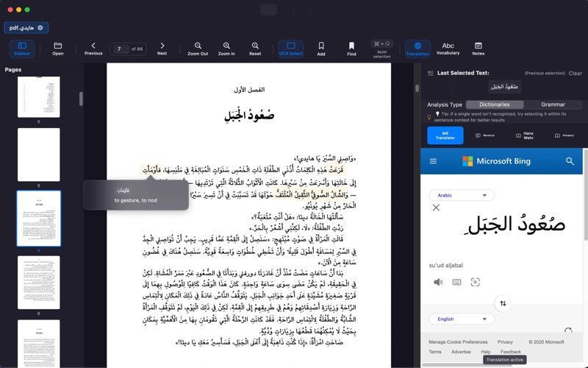Toggle the Sidebar panel button
The width and height of the screenshot is (588, 368).
coord(22,49)
